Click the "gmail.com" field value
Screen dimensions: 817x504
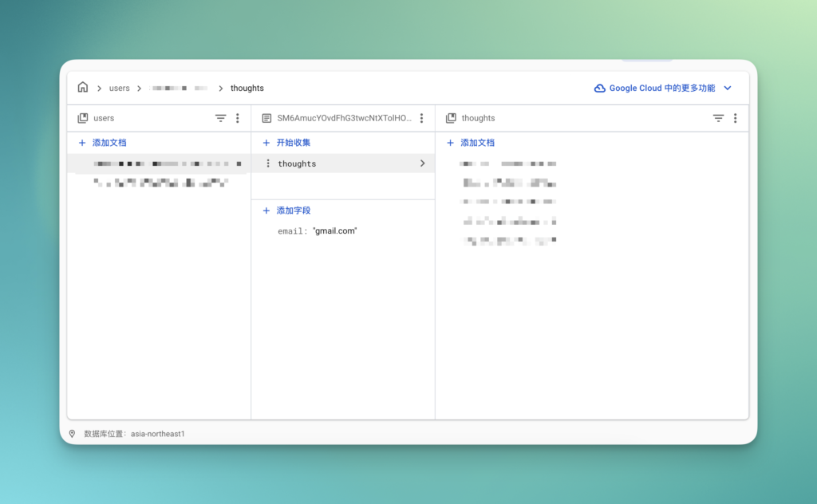point(334,230)
